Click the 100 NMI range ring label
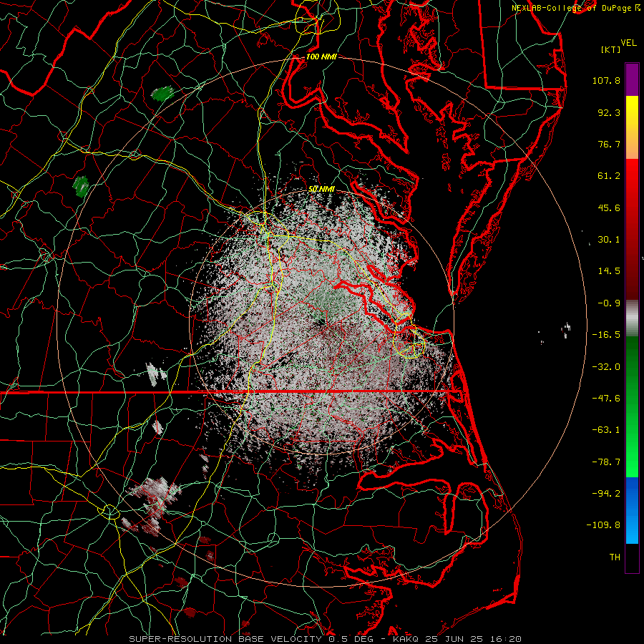Viewport: 644px width, 644px height. click(x=321, y=57)
